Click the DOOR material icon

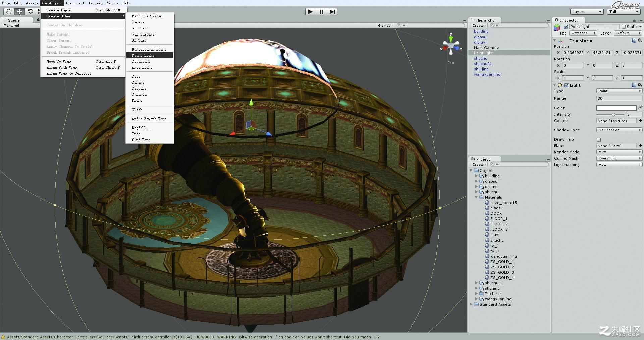487,213
